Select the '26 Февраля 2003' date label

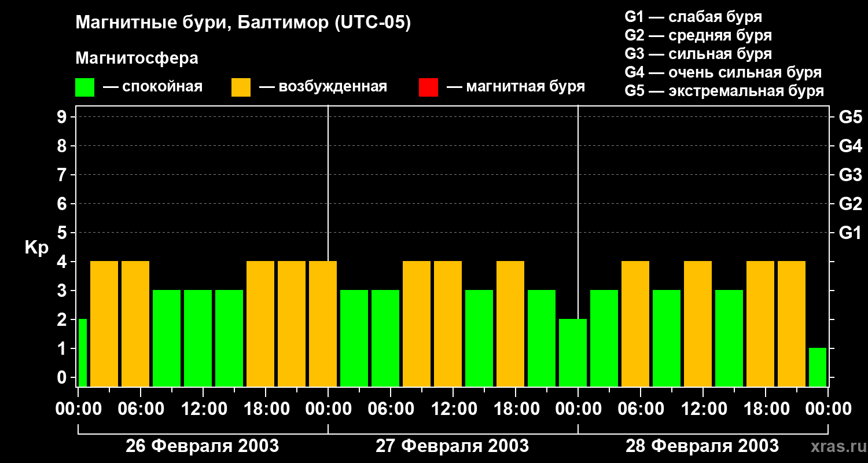[x=202, y=446]
